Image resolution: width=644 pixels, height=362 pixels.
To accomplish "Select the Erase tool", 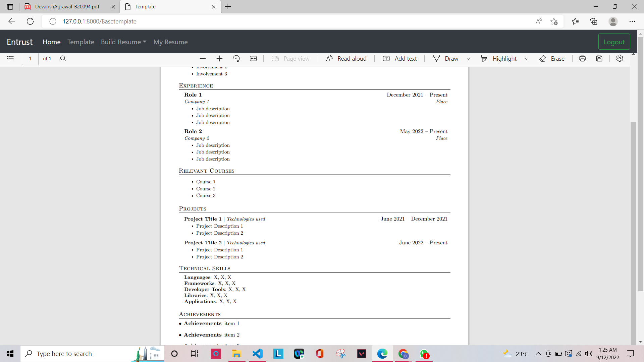I will (x=552, y=58).
